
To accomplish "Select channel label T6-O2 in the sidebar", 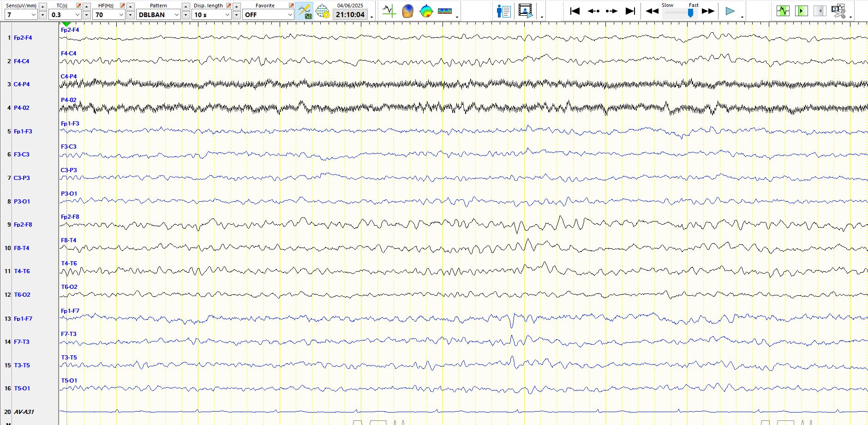I will tap(22, 295).
